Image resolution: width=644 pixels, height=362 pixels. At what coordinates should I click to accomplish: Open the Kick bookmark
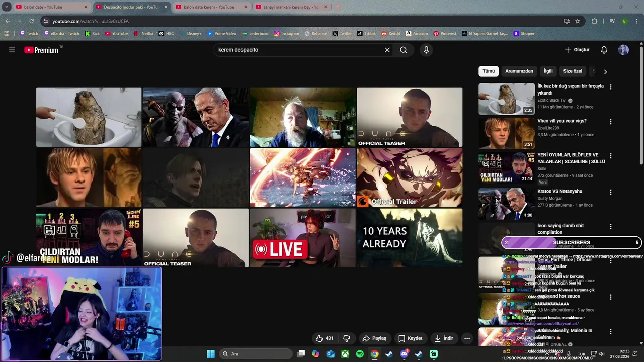tap(92, 34)
